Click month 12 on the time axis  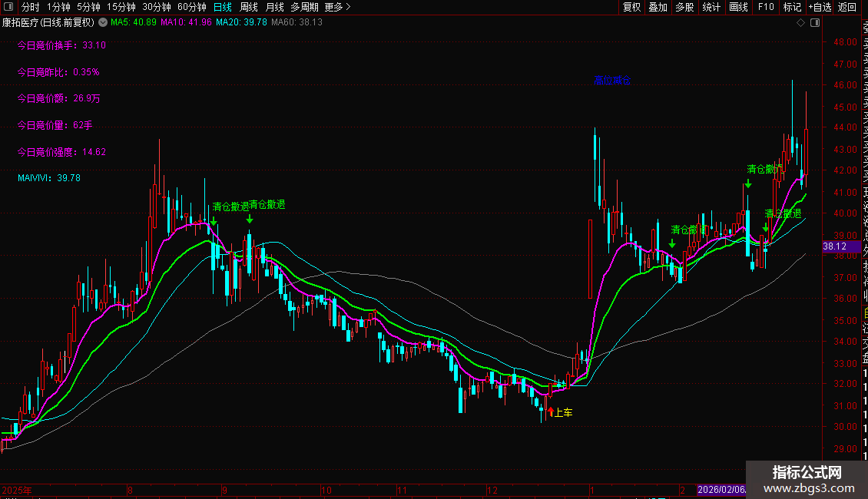click(492, 490)
